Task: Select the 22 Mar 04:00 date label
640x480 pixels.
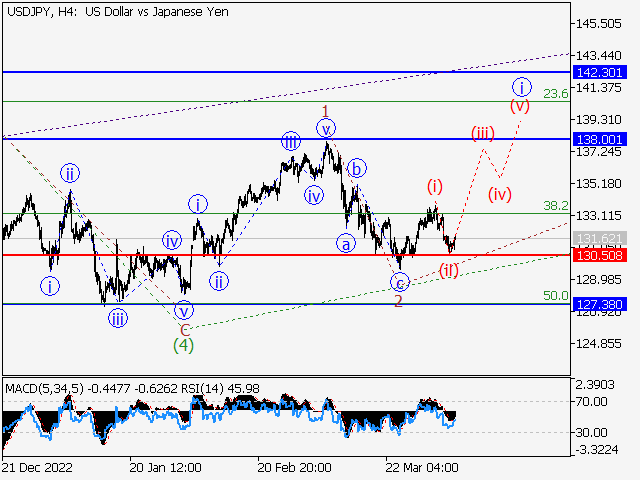Action: tap(422, 468)
